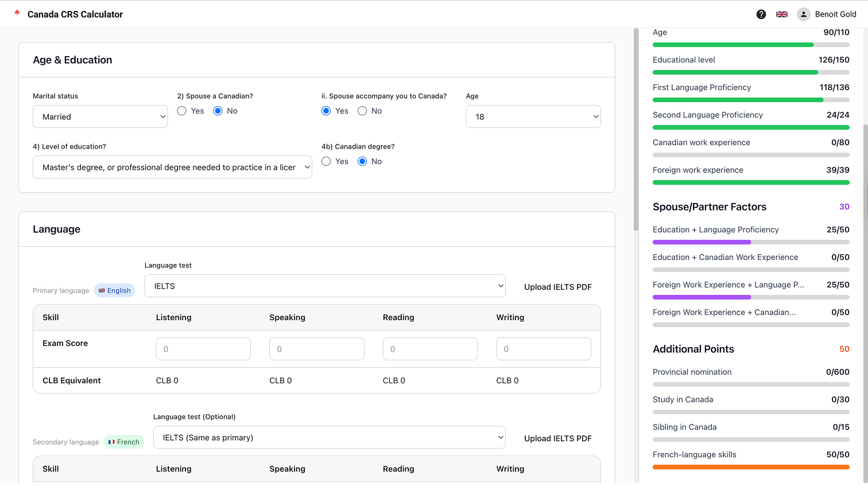Open the Level of education dropdown
Image resolution: width=868 pixels, height=490 pixels.
[172, 167]
